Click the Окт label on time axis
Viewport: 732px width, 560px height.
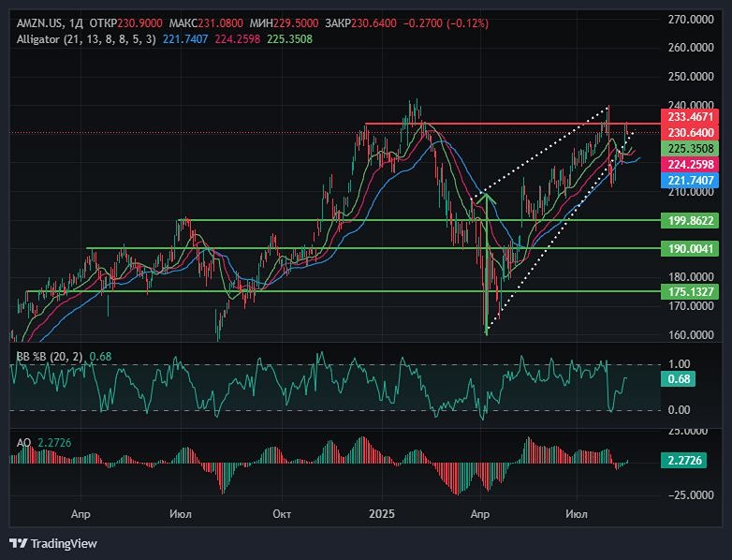coord(282,514)
